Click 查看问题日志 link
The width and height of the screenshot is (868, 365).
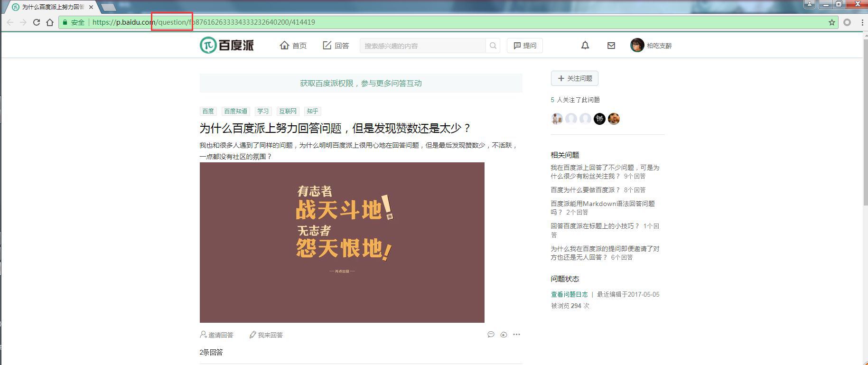pyautogui.click(x=569, y=294)
